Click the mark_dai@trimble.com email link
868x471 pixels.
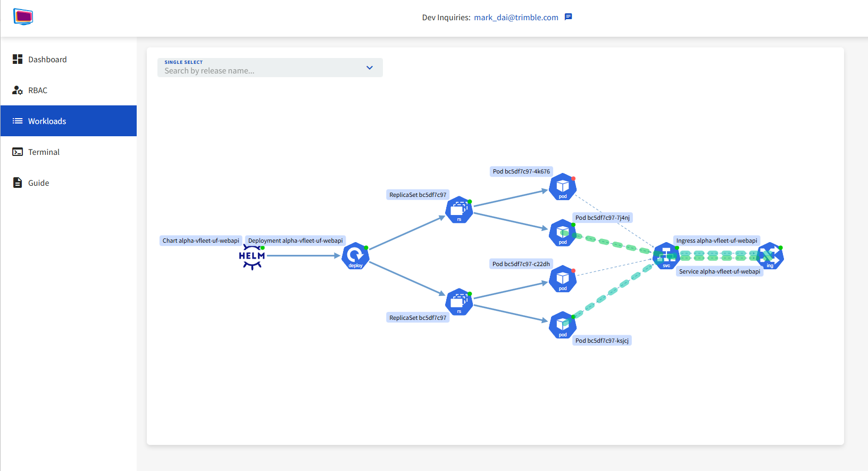(516, 18)
